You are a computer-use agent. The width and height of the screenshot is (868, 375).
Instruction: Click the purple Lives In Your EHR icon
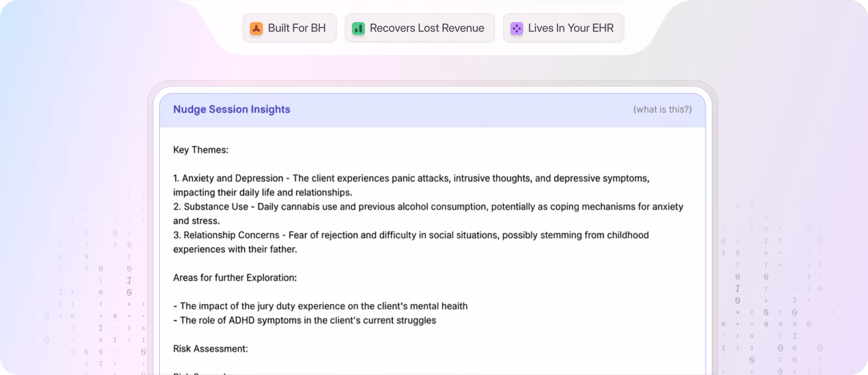point(517,28)
